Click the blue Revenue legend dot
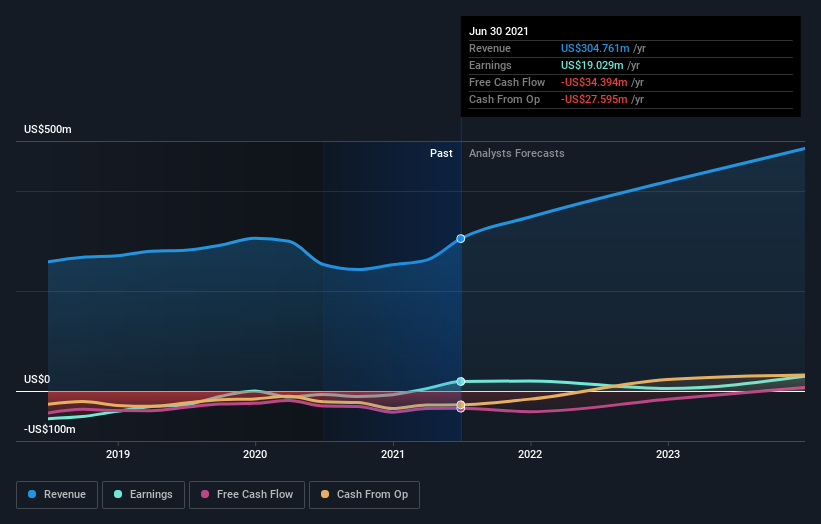821x524 pixels. tap(32, 494)
